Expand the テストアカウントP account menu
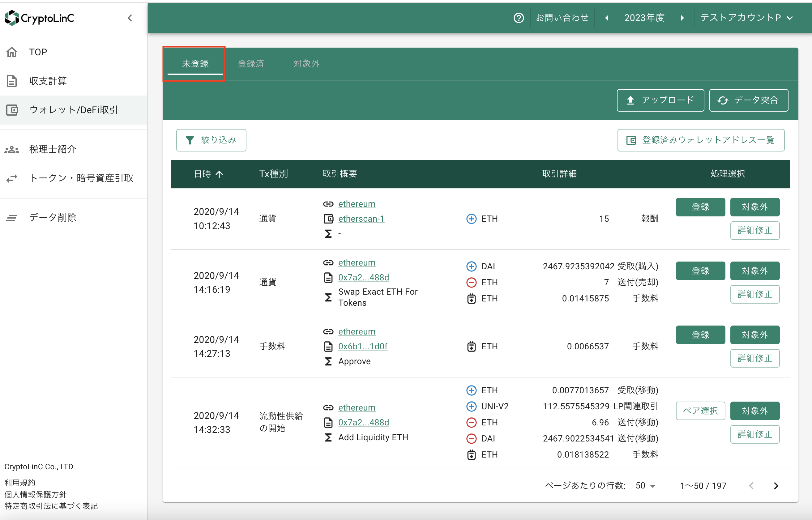This screenshot has width=812, height=520. tap(746, 18)
